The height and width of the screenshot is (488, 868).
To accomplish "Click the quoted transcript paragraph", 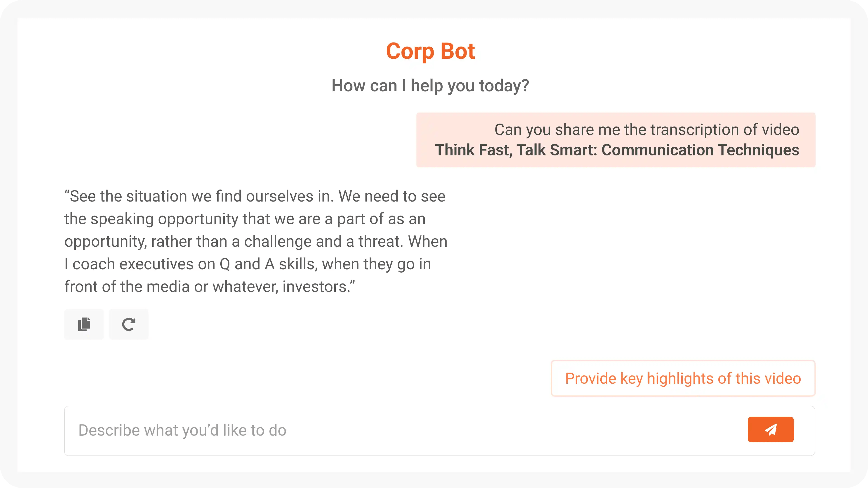I will click(256, 241).
